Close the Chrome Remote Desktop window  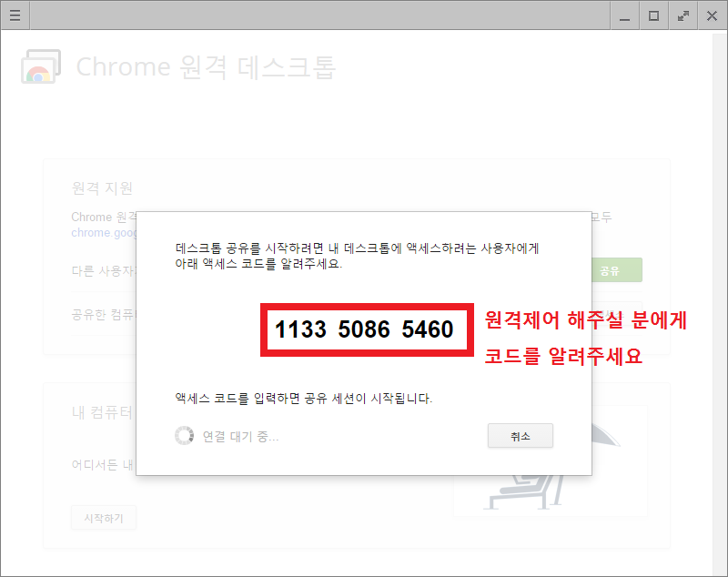[713, 15]
